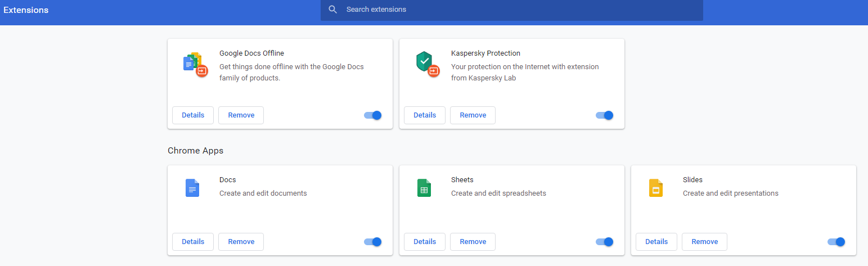
Task: Remove the Docs Chrome app
Action: pyautogui.click(x=241, y=242)
